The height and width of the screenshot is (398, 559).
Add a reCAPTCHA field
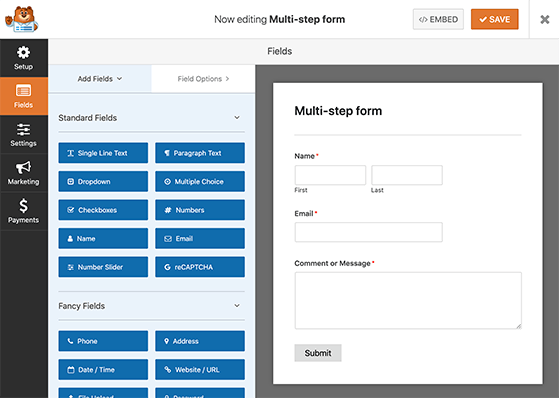pyautogui.click(x=200, y=267)
